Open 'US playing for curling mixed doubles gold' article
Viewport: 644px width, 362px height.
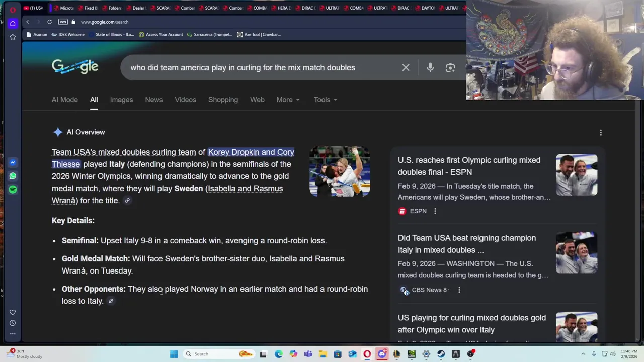(471, 324)
